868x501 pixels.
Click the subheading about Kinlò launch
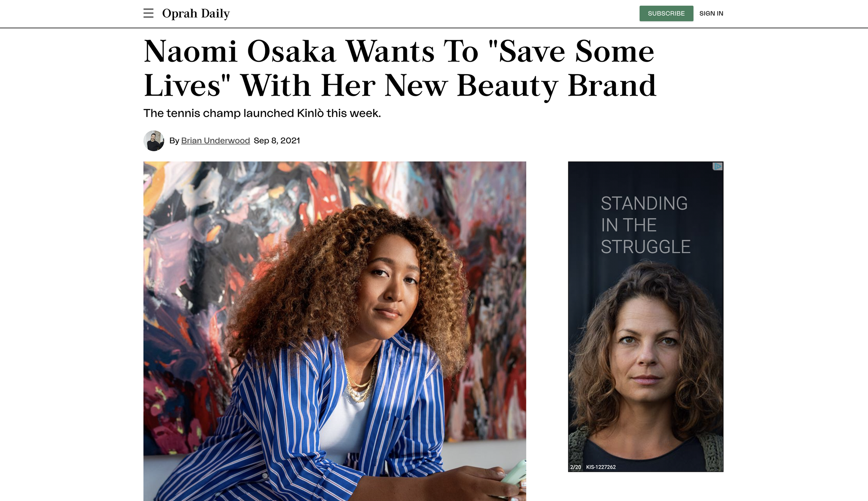pyautogui.click(x=262, y=113)
